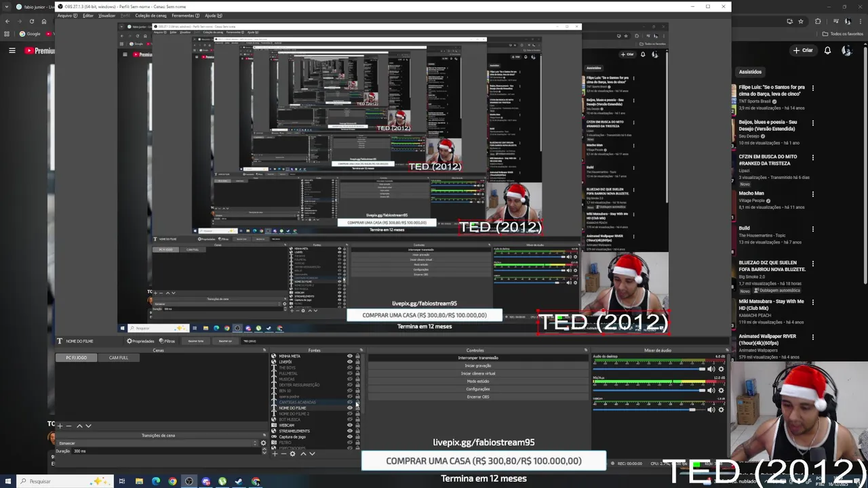The width and height of the screenshot is (868, 488).
Task: Open the scene transition dropdown Esmaecer
Action: pos(157,443)
